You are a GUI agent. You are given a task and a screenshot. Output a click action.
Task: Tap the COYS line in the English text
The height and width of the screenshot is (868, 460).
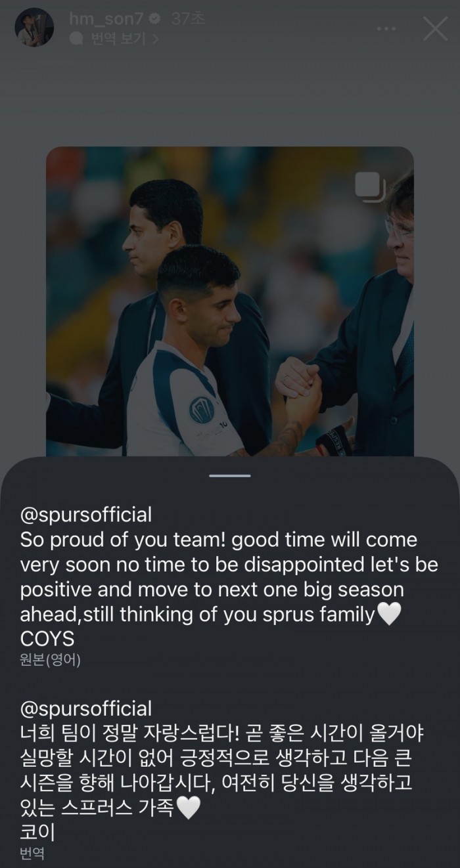click(x=48, y=639)
